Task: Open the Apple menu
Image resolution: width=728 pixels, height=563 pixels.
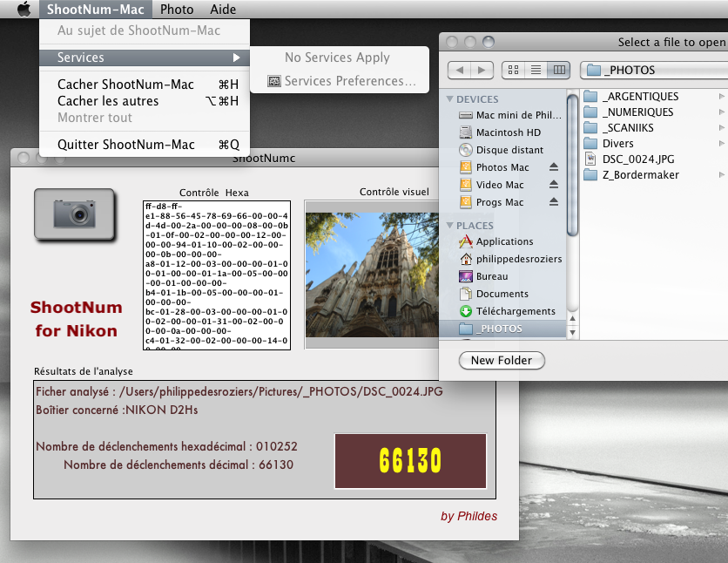Action: click(24, 9)
